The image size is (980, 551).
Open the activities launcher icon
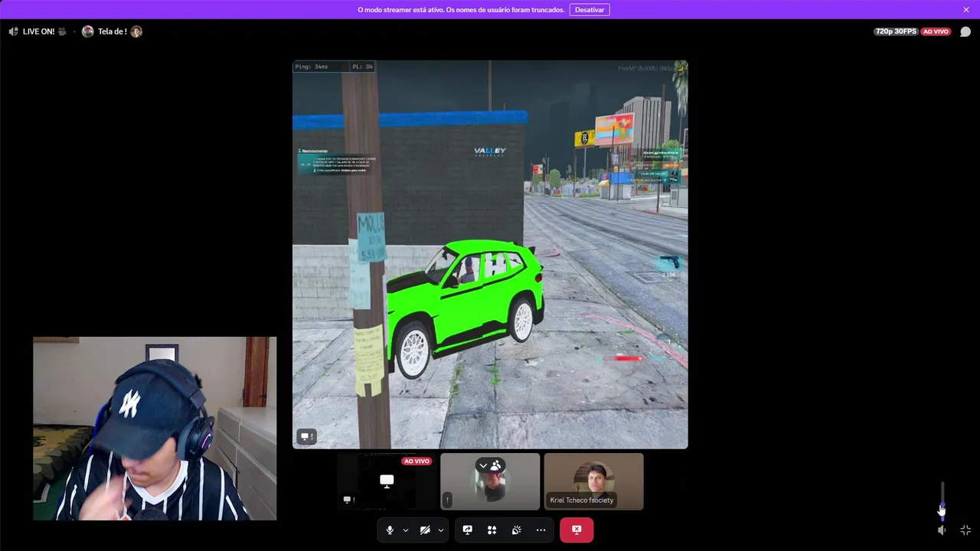[492, 530]
